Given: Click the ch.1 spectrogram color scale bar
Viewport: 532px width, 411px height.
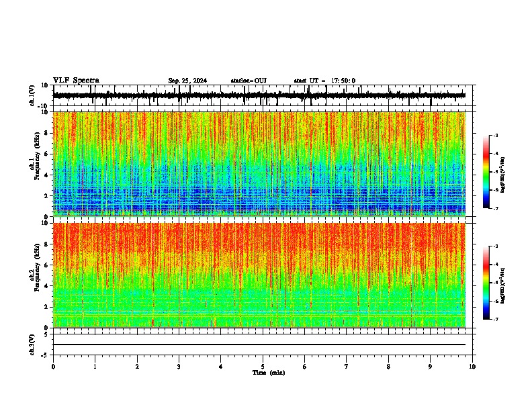Looking at the screenshot, I should pos(486,172).
